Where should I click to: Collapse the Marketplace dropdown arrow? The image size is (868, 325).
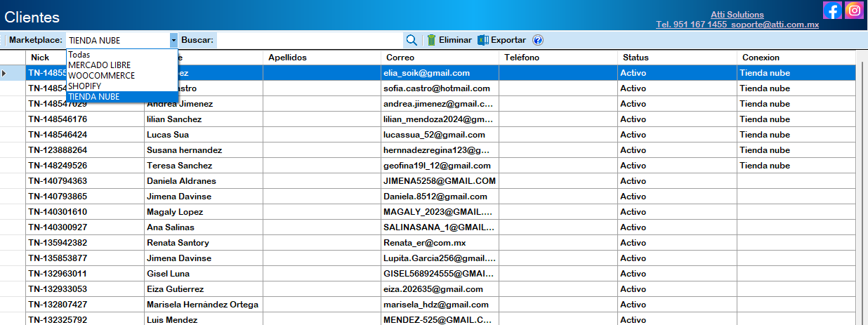point(173,40)
